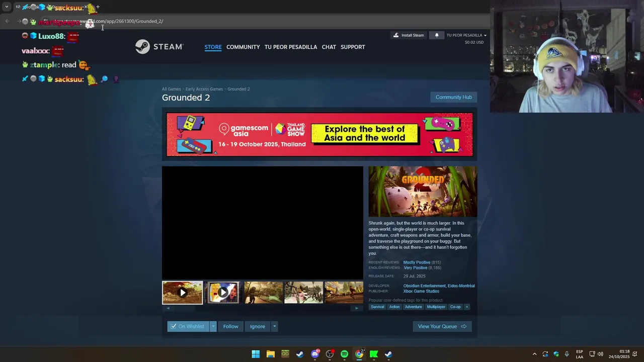Click the Ignore button
This screenshot has width=644, height=362.
[258, 326]
